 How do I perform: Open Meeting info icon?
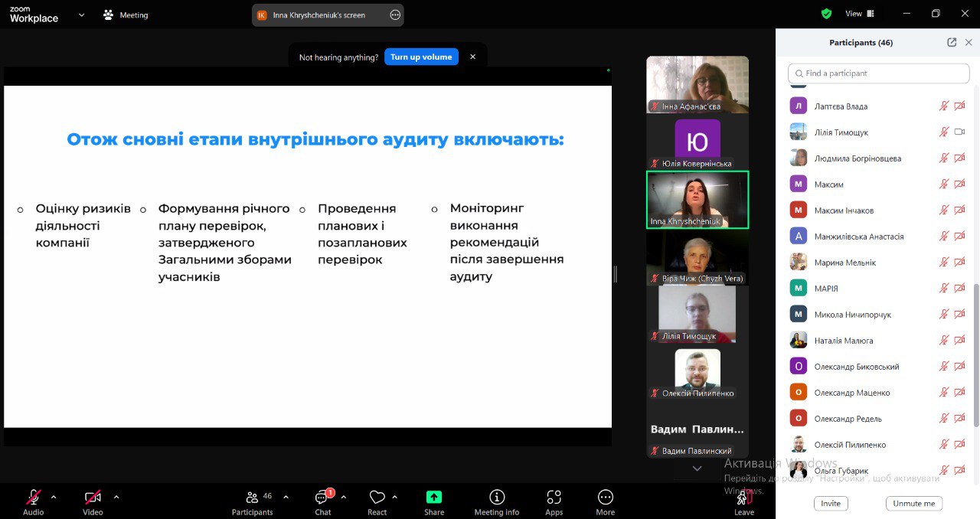click(x=497, y=498)
